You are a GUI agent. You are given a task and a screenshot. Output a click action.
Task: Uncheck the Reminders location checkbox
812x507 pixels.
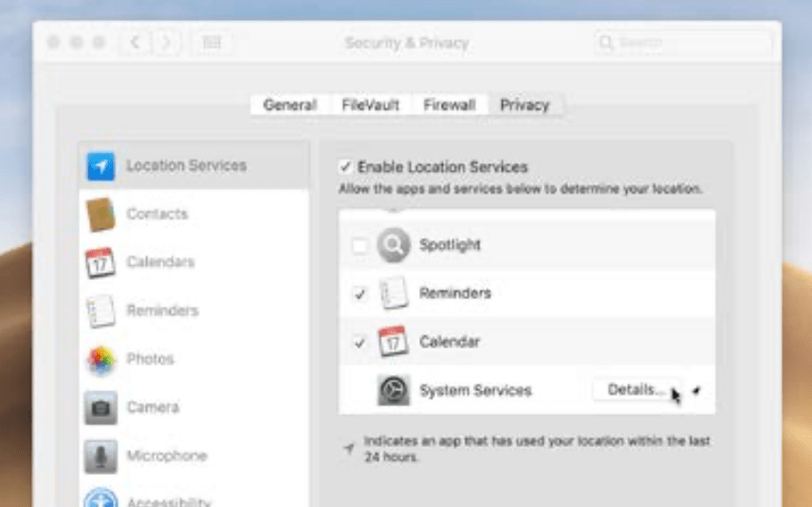[360, 293]
